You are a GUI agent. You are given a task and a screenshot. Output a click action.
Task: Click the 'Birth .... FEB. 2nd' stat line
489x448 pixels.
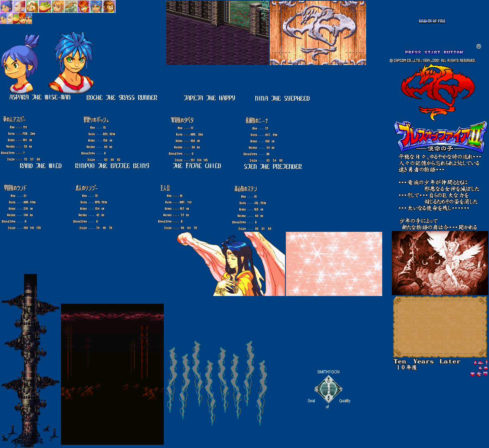pyautogui.click(x=22, y=134)
